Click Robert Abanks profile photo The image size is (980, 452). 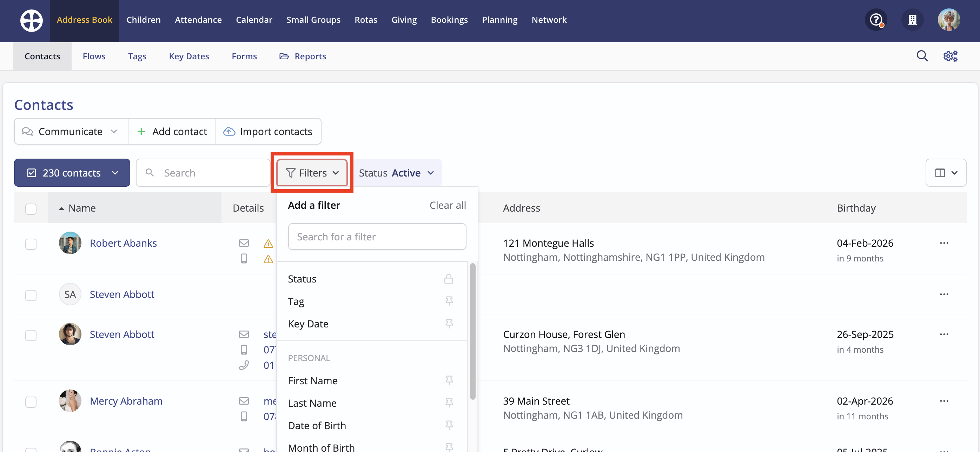pyautogui.click(x=70, y=243)
